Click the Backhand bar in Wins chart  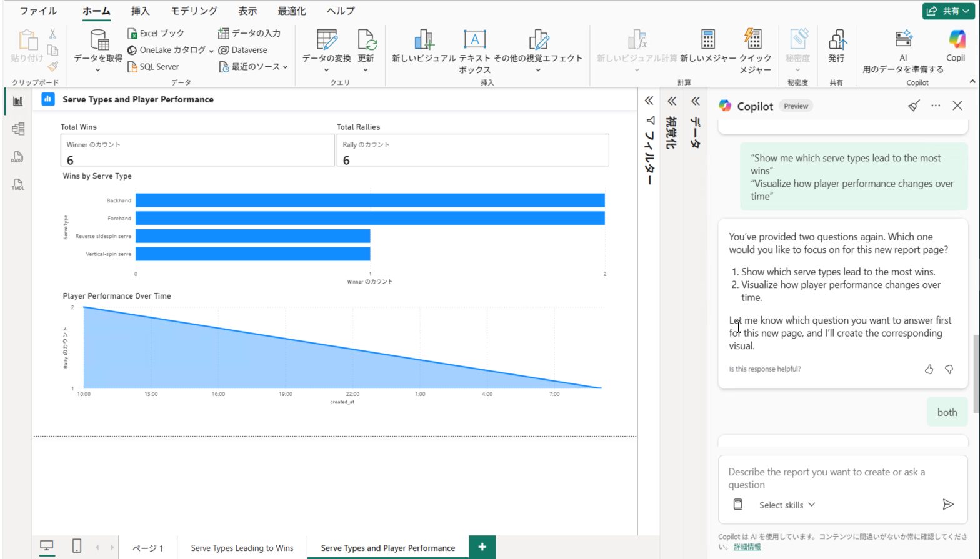click(369, 200)
